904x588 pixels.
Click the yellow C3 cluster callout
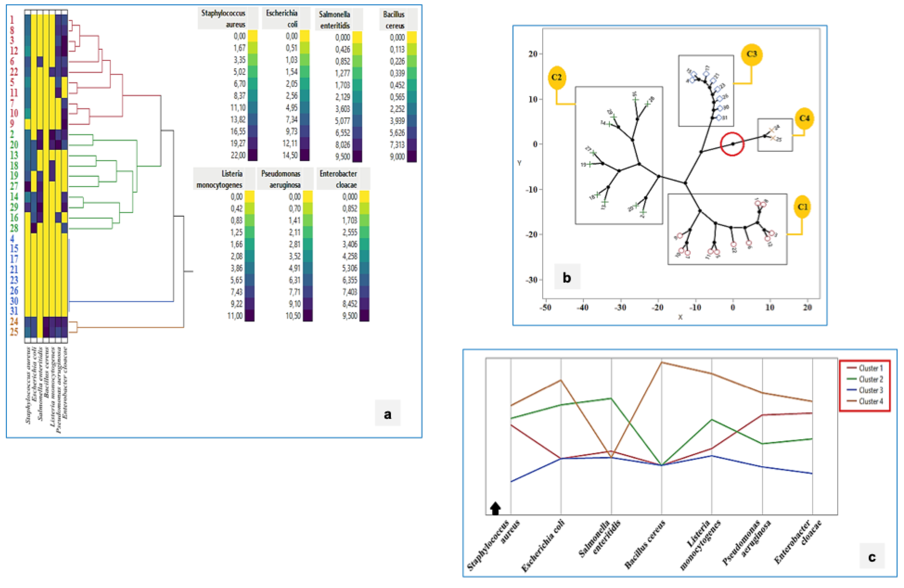(751, 54)
